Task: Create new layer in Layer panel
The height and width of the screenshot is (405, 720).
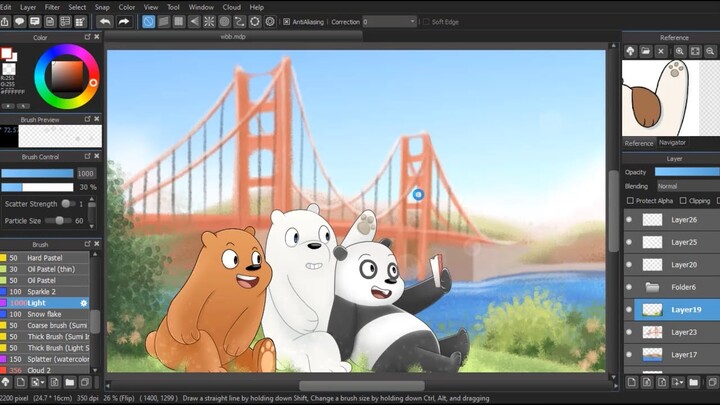Action: coord(632,382)
